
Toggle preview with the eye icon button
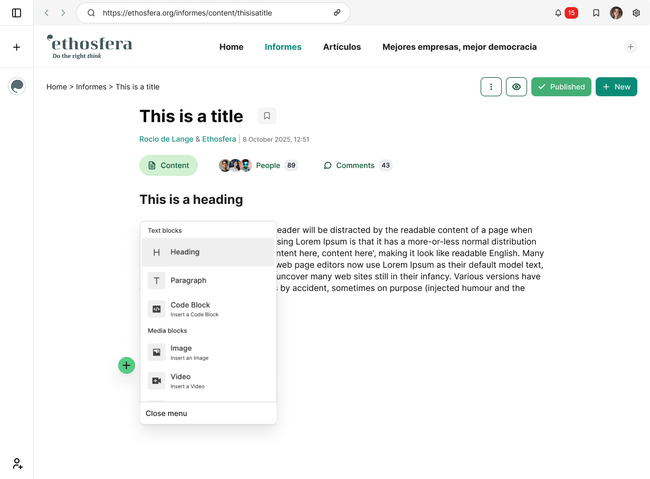click(x=516, y=87)
